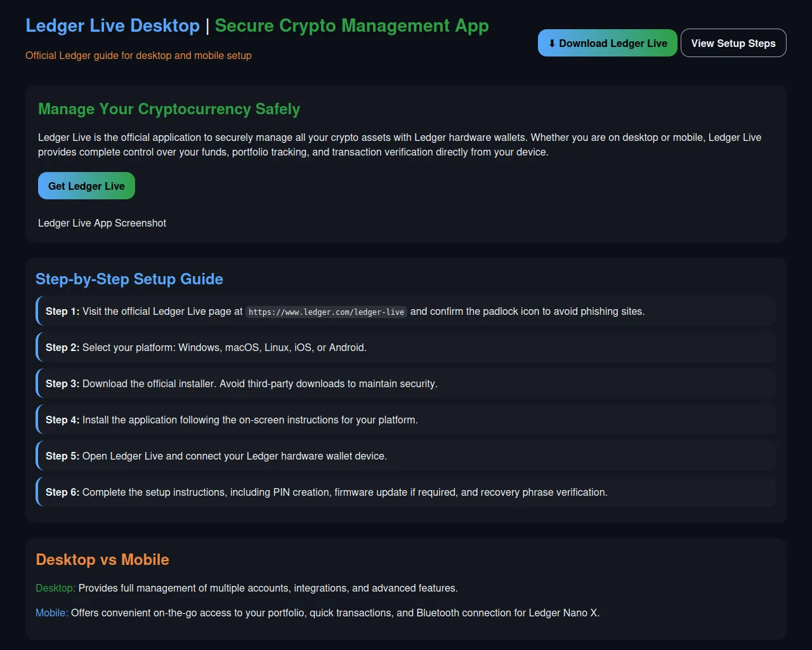812x650 pixels.
Task: Click the green 'Desktop:' label
Action: click(x=56, y=588)
